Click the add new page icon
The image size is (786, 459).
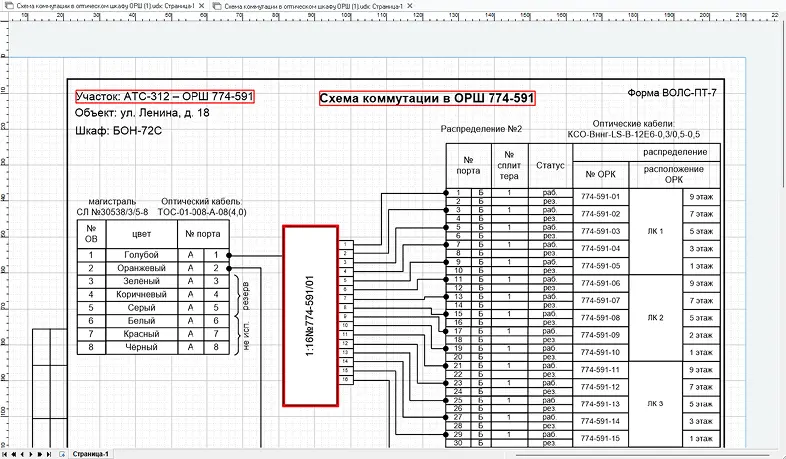[63, 453]
